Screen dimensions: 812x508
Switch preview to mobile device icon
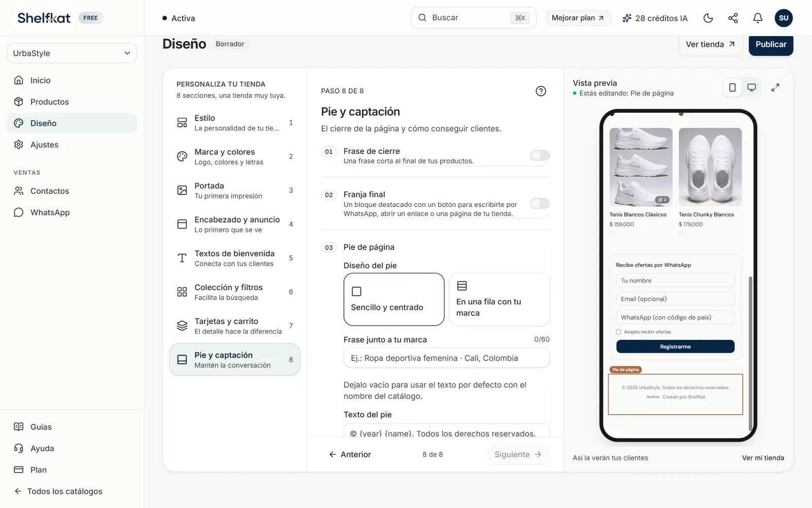point(732,87)
